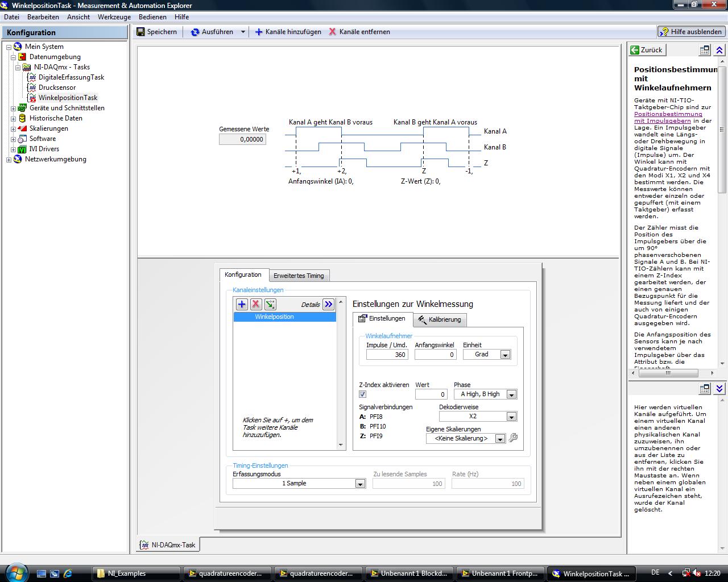Click the Hilfe ausblenden button

click(x=691, y=32)
